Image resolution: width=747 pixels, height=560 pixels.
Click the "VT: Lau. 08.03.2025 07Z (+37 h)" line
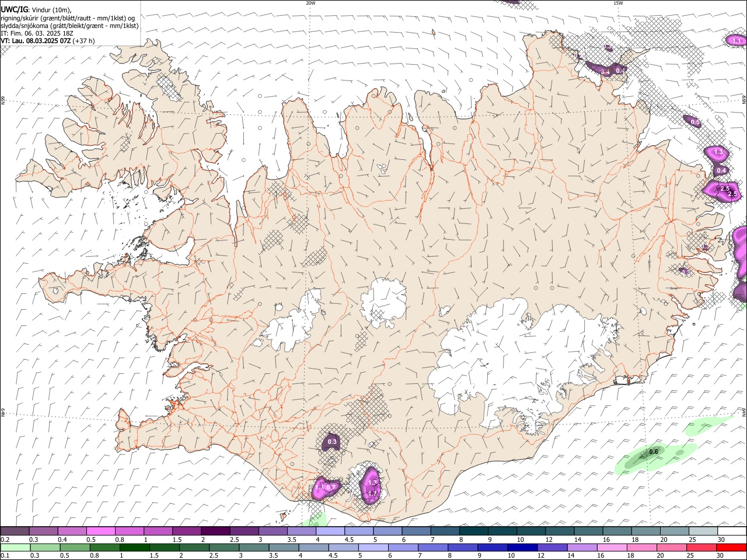tap(48, 41)
